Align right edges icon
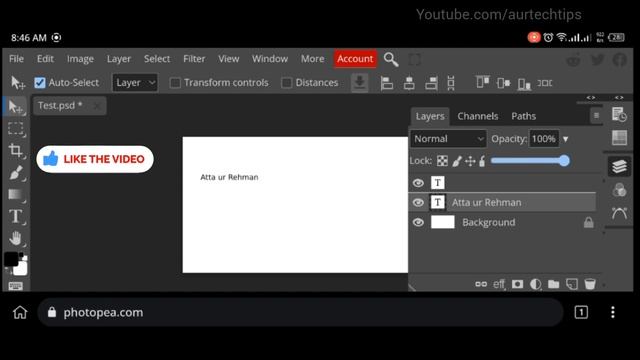 pyautogui.click(x=431, y=83)
